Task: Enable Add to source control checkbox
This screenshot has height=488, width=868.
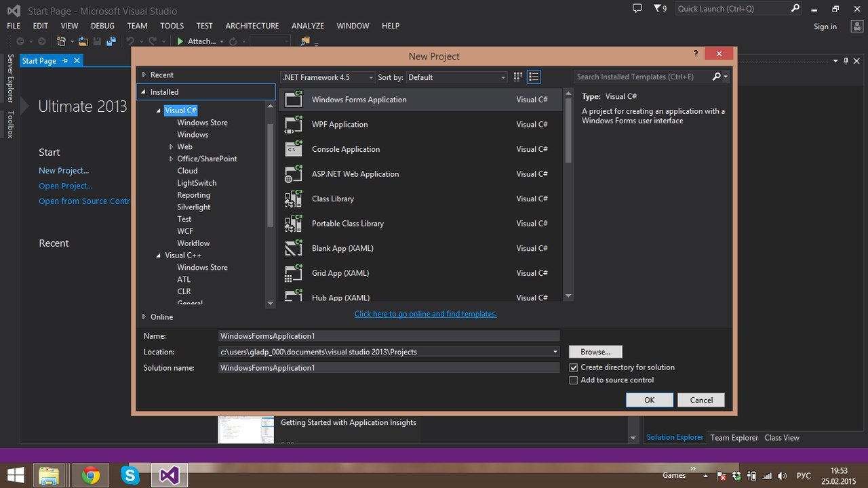Action: [x=574, y=380]
